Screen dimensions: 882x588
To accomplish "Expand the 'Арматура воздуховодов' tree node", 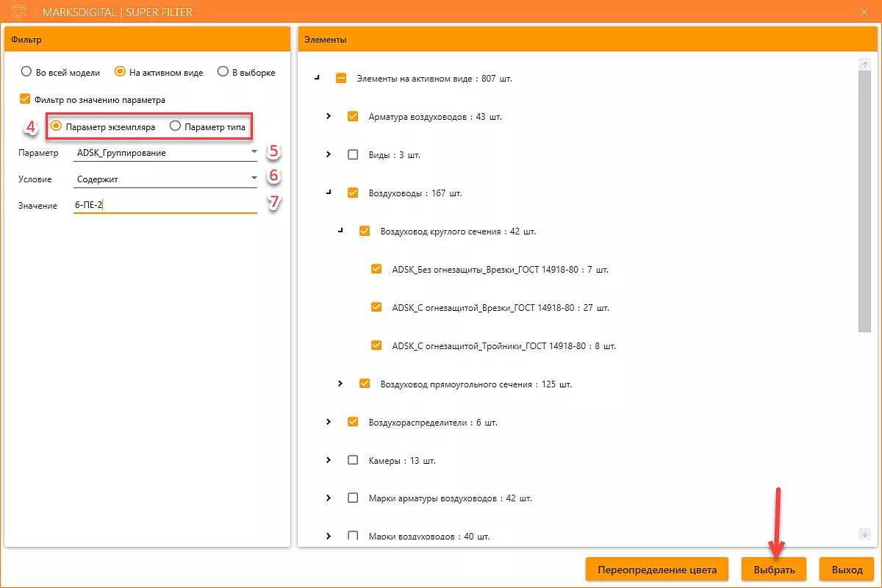I will [329, 116].
